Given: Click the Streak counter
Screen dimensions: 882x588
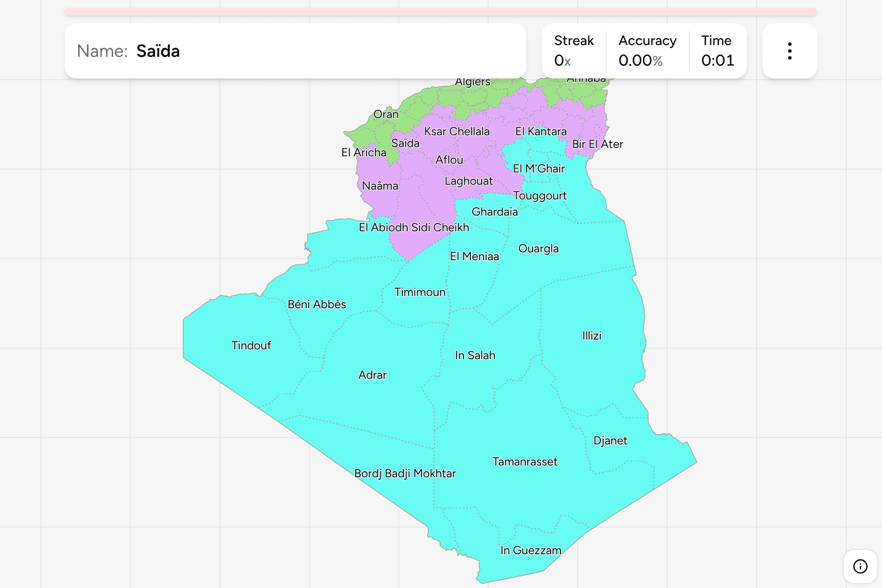Looking at the screenshot, I should click(574, 51).
